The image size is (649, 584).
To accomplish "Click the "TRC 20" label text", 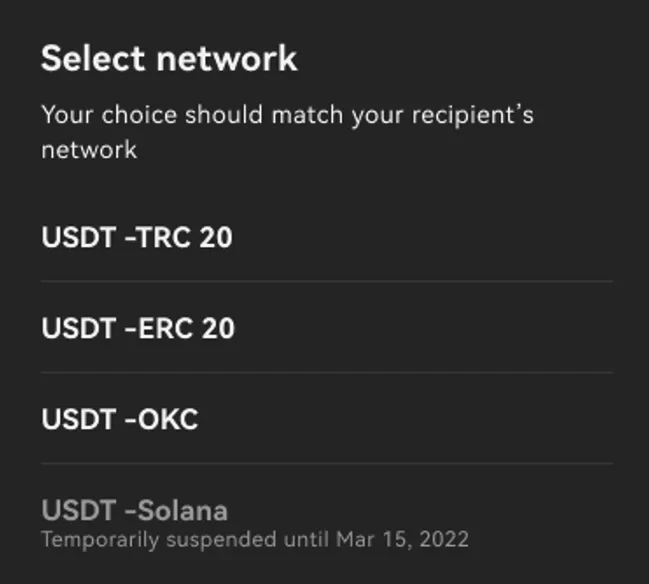I will pyautogui.click(x=183, y=238).
